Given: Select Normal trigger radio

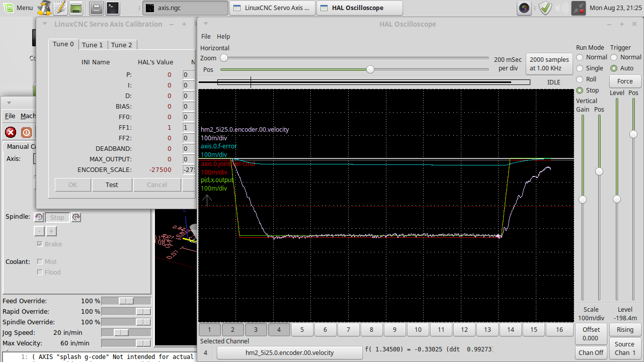Looking at the screenshot, I should (x=614, y=57).
